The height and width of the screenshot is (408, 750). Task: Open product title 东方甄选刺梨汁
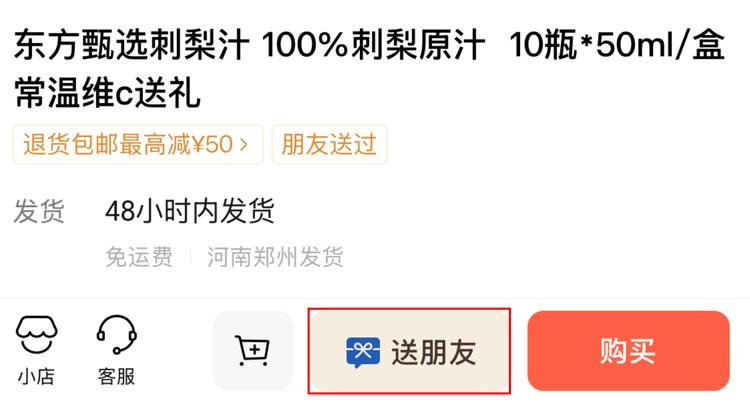click(132, 46)
